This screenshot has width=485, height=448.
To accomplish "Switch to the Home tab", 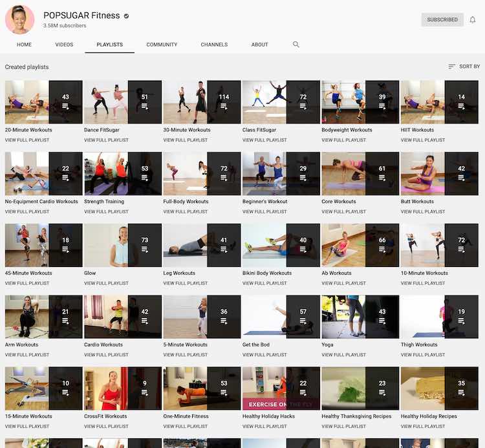I will click(x=24, y=45).
